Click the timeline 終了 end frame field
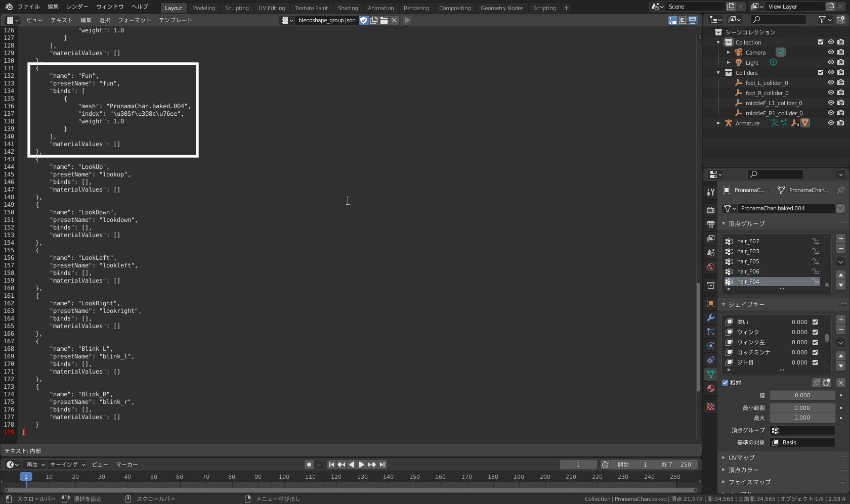This screenshot has height=504, width=850. (676, 465)
